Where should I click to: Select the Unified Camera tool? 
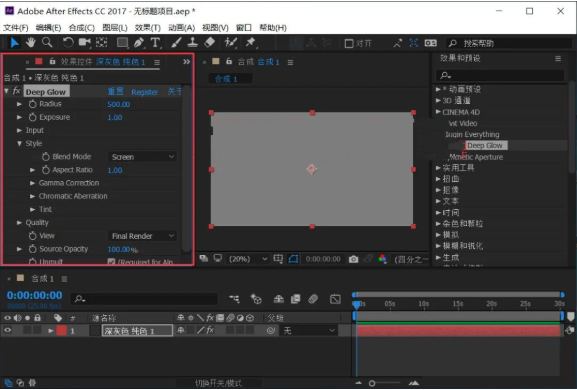(85, 43)
